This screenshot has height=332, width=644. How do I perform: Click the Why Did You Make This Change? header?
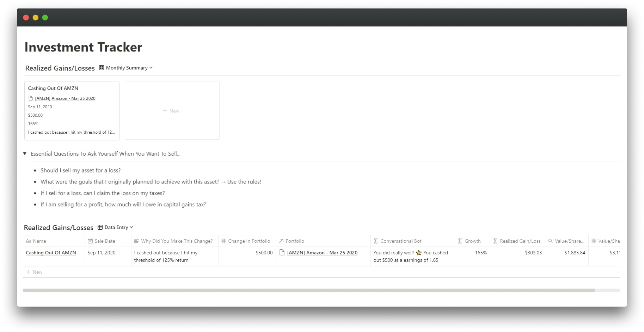click(x=175, y=241)
